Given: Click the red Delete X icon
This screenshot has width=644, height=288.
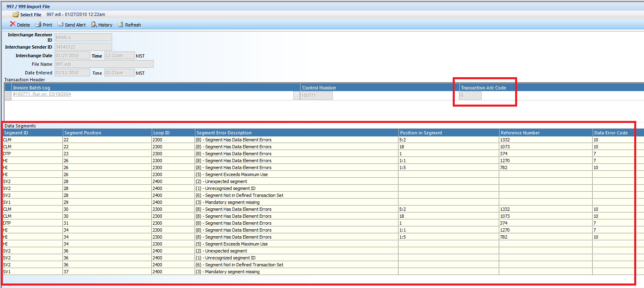Looking at the screenshot, I should [13, 24].
